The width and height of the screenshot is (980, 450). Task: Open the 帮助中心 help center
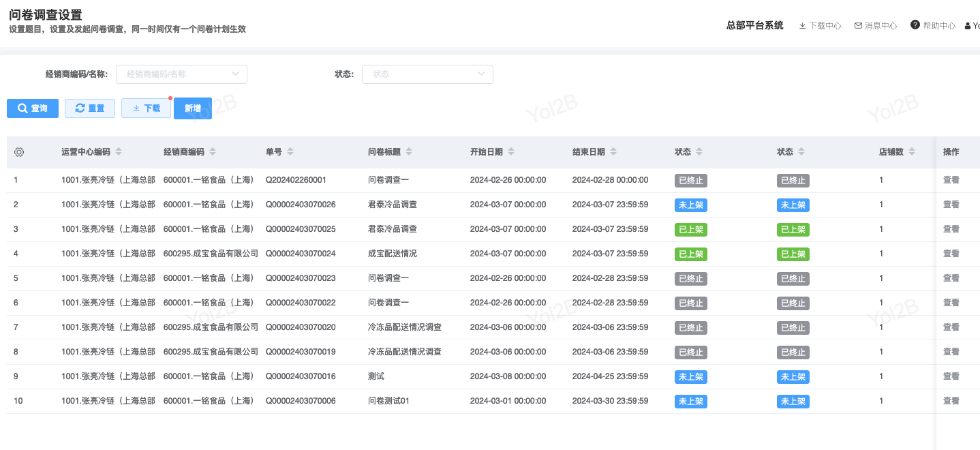(x=933, y=26)
